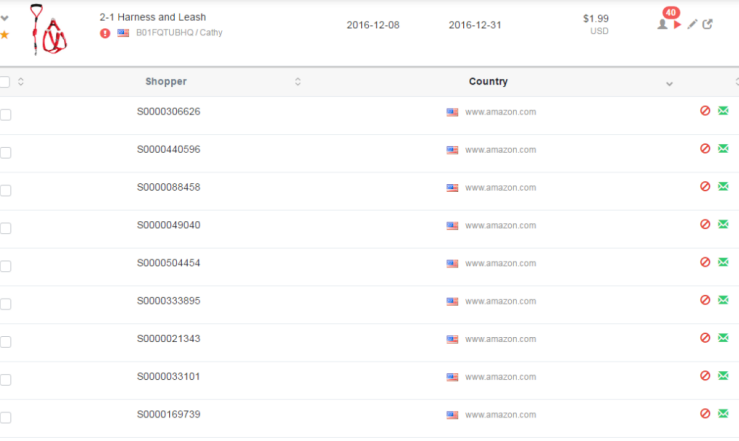Image resolution: width=739 pixels, height=441 pixels.
Task: Open the listing in a new window with the external-link icon
Action: point(707,24)
